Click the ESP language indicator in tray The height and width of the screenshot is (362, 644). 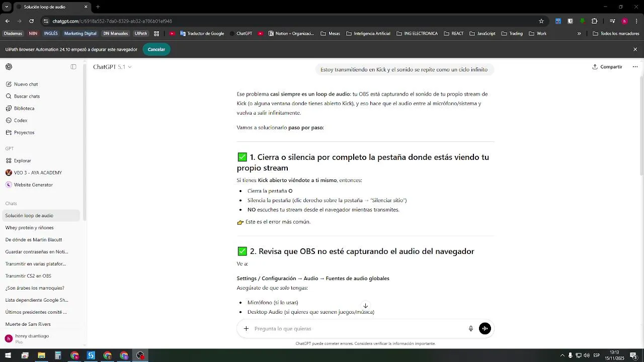(x=596, y=355)
